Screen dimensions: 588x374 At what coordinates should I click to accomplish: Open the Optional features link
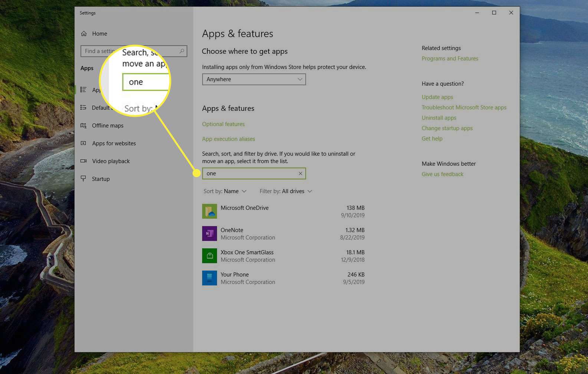point(223,124)
